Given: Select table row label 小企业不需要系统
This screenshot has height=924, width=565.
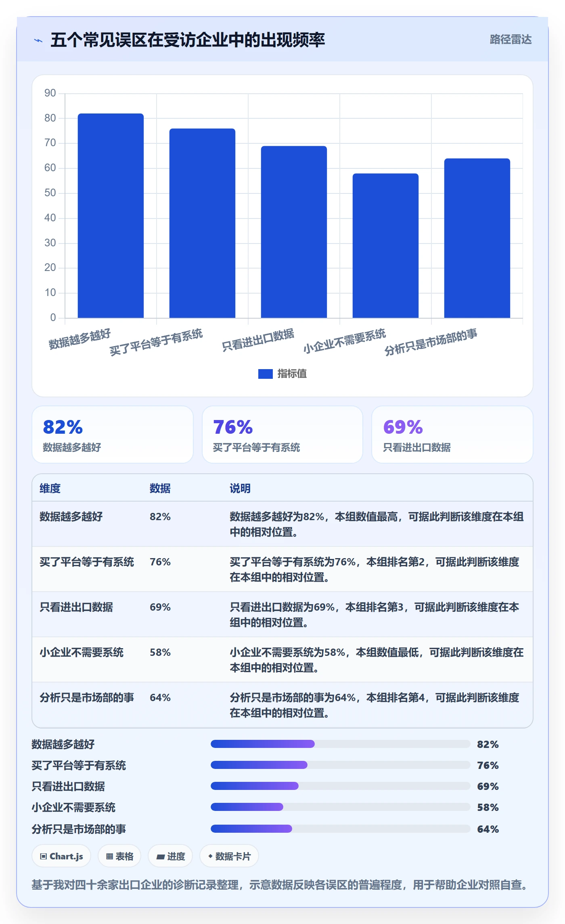Looking at the screenshot, I should [82, 652].
